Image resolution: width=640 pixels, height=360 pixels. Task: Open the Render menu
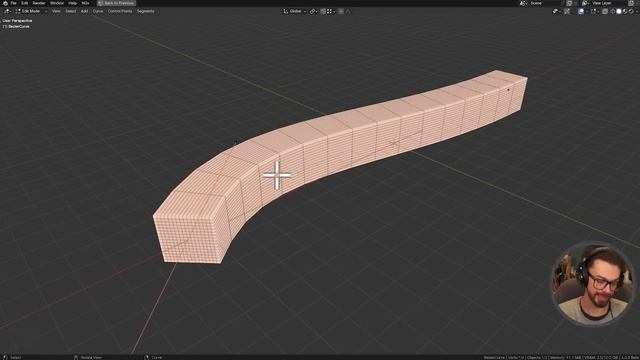point(39,3)
